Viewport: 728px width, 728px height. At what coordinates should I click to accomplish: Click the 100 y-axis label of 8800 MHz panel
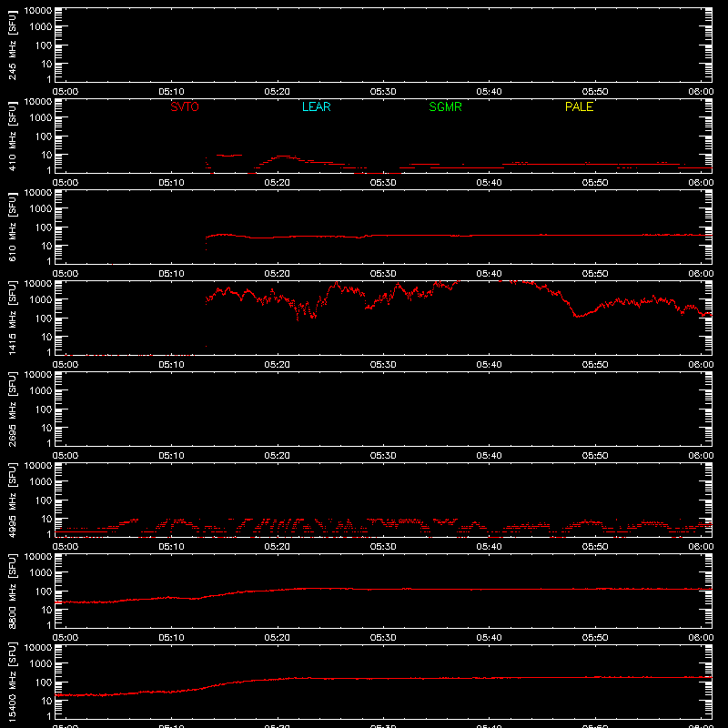(x=44, y=591)
